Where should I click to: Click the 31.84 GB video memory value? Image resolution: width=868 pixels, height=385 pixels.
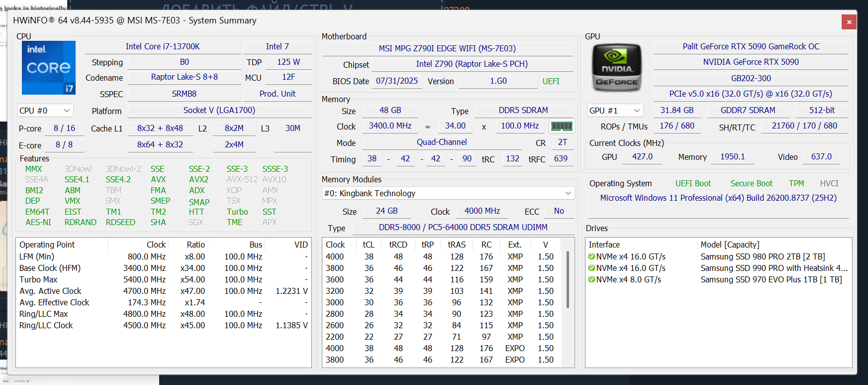(677, 111)
